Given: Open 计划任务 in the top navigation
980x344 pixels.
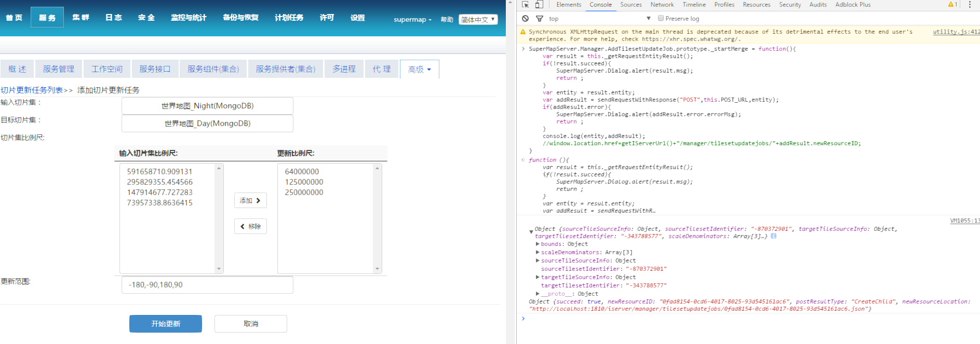Looking at the screenshot, I should pyautogui.click(x=289, y=18).
